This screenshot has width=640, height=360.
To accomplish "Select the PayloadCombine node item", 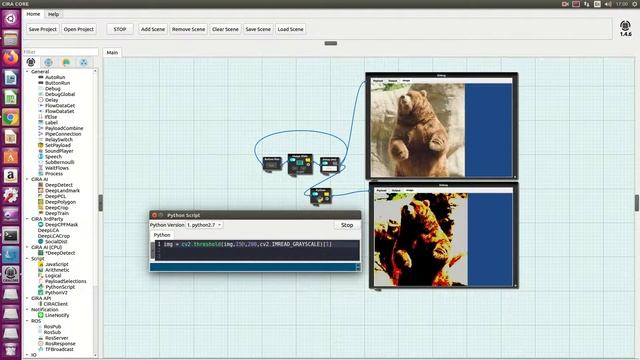I will point(60,128).
